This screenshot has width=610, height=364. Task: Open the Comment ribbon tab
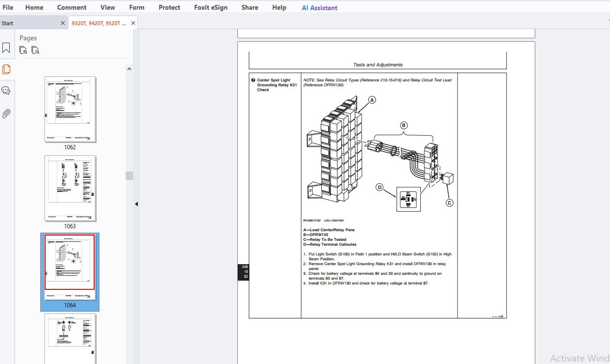72,7
